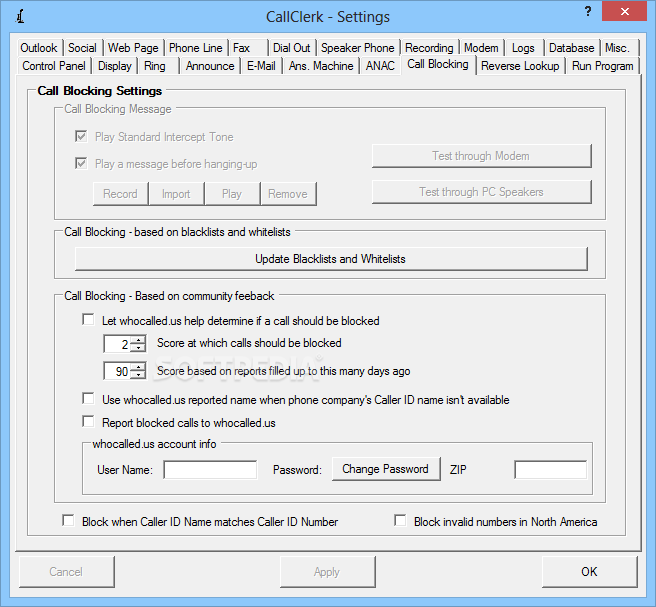
Task: Click the CallClerk app icon in title bar
Action: pos(20,17)
